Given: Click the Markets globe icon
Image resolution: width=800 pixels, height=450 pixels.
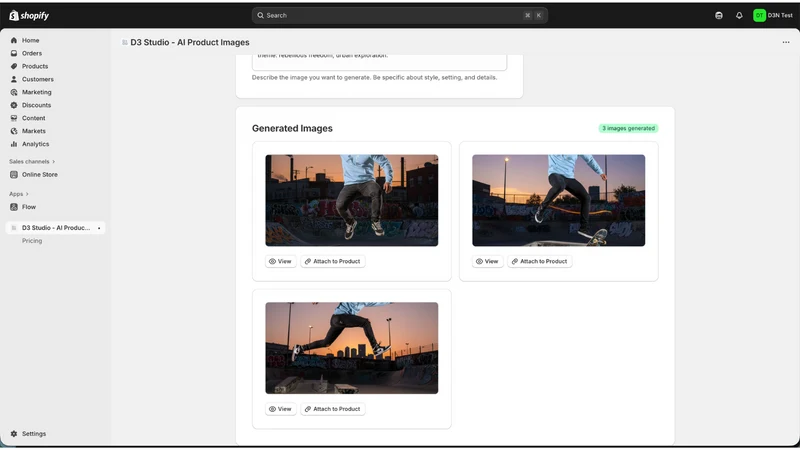Looking at the screenshot, I should coord(14,131).
